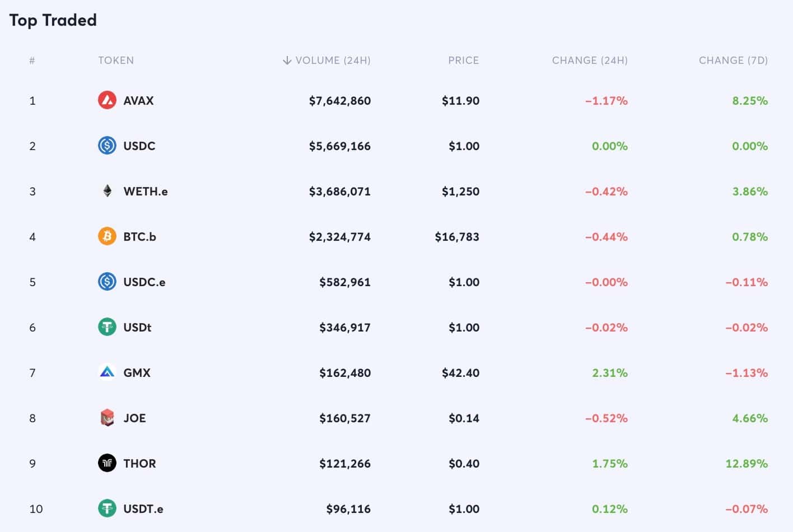Sort by Change (24H) column header
The image size is (793, 532).
click(x=590, y=60)
